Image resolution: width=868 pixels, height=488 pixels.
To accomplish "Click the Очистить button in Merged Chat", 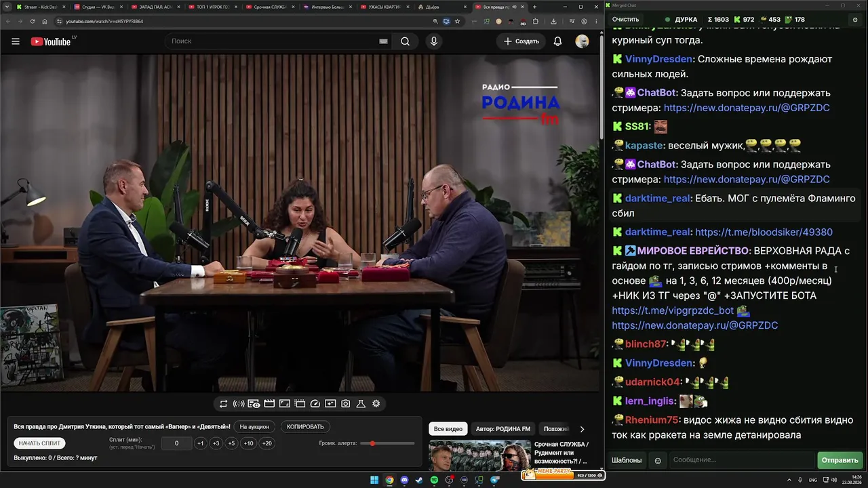I will tap(625, 20).
